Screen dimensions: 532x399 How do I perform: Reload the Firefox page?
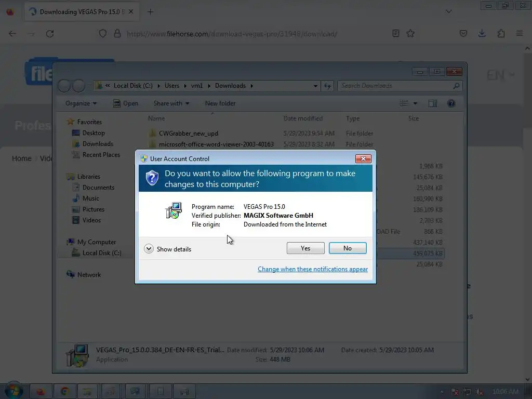[x=50, y=34]
